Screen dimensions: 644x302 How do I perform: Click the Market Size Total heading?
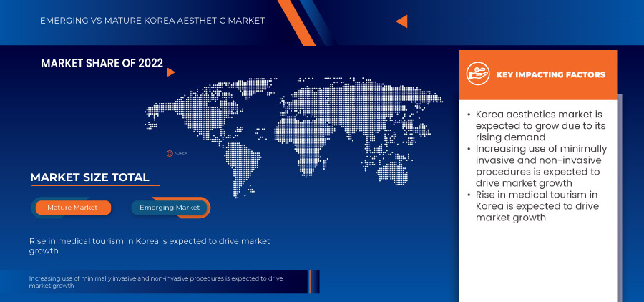pyautogui.click(x=89, y=177)
